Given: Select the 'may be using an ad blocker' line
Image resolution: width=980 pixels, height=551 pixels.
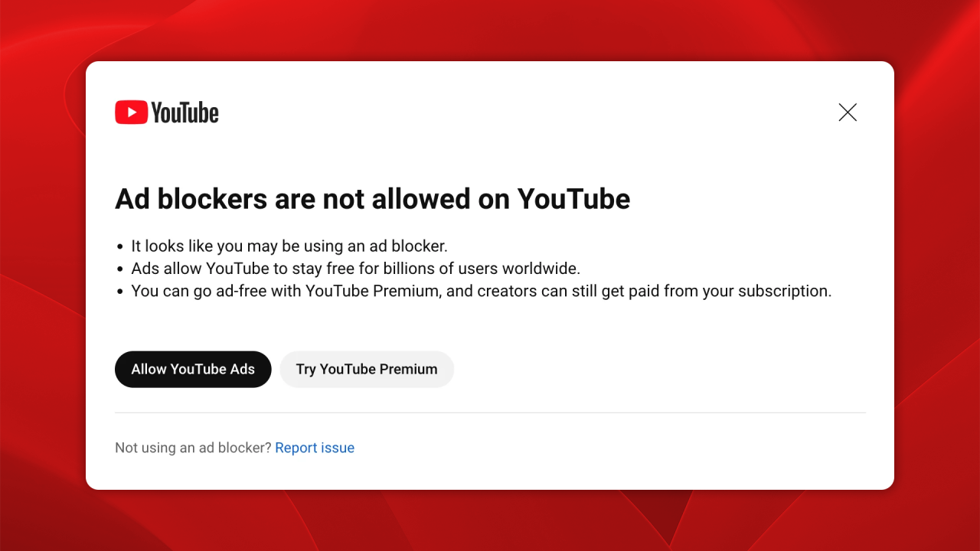Looking at the screenshot, I should point(289,246).
